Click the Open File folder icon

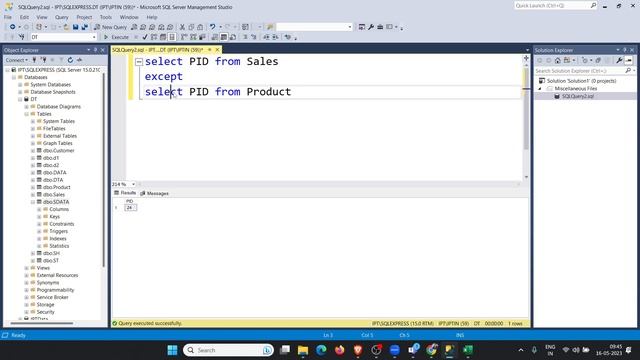pos(66,27)
